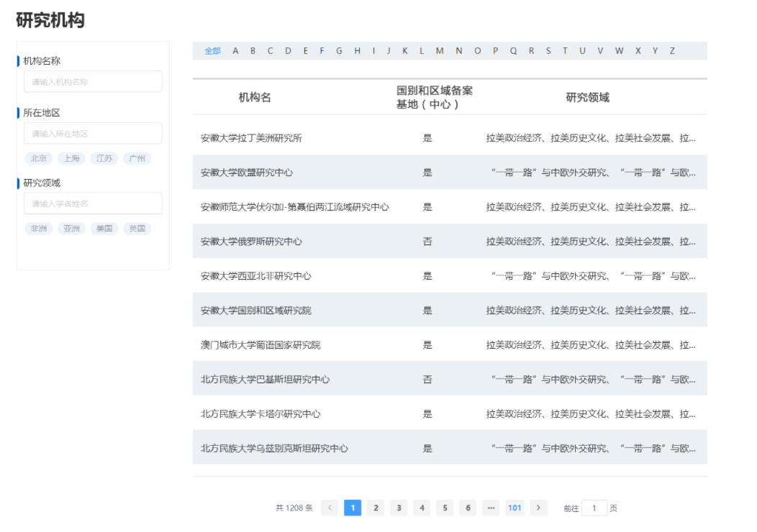The image size is (757, 532).
Task: Click the 机构名称 input field
Action: 93,81
